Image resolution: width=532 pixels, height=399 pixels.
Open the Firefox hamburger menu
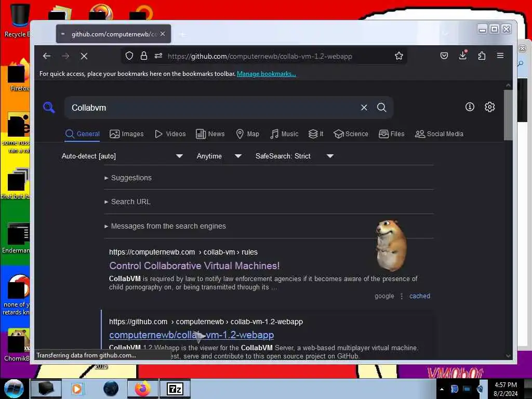[500, 56]
